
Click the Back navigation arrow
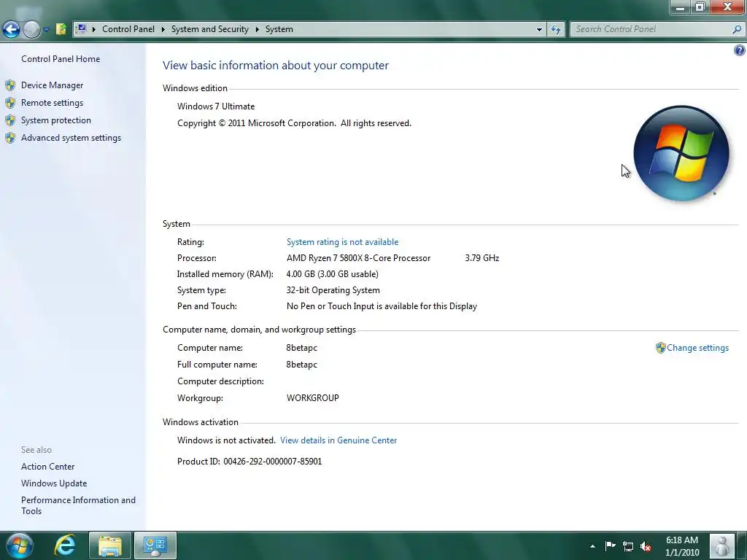point(12,29)
